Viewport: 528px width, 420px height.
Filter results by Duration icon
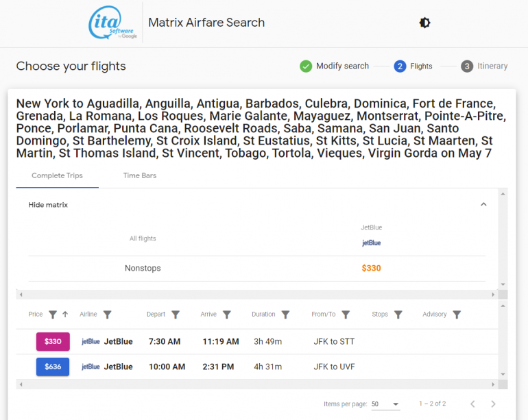[286, 314]
